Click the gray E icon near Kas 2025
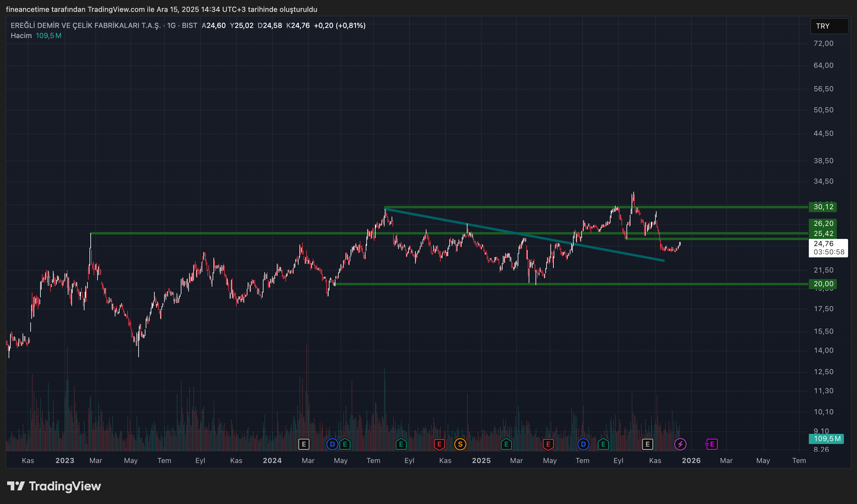The width and height of the screenshot is (857, 504). (x=647, y=444)
